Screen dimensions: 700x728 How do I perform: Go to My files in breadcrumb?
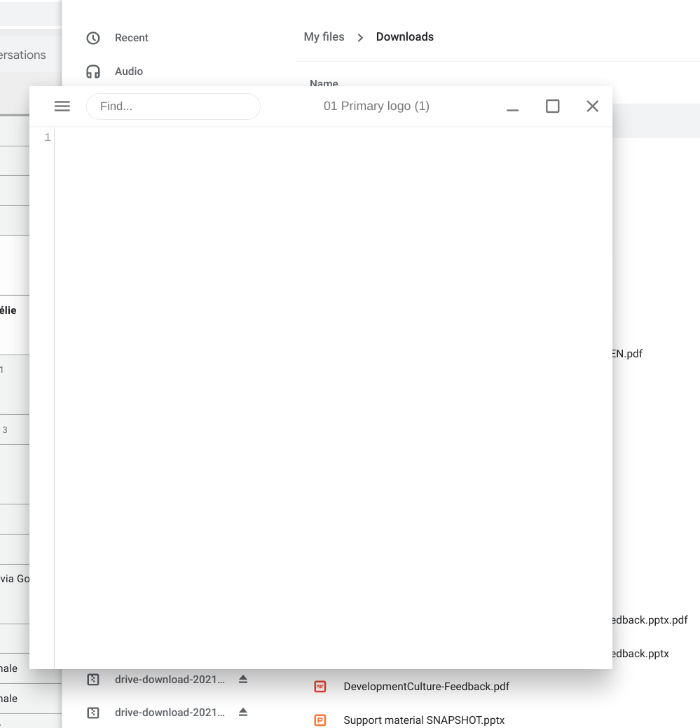[324, 37]
